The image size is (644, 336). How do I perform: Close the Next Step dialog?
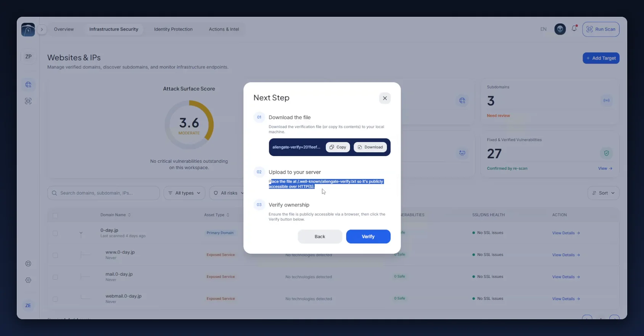tap(385, 98)
